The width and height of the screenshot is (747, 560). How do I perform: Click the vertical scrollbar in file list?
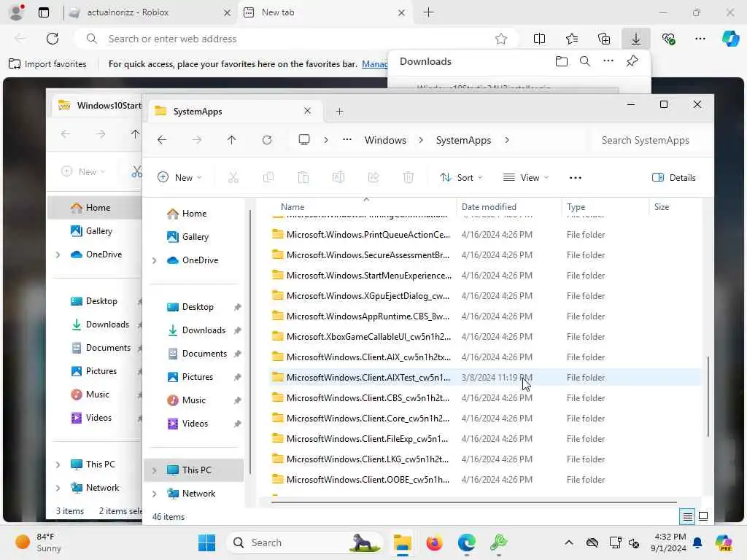(x=708, y=396)
